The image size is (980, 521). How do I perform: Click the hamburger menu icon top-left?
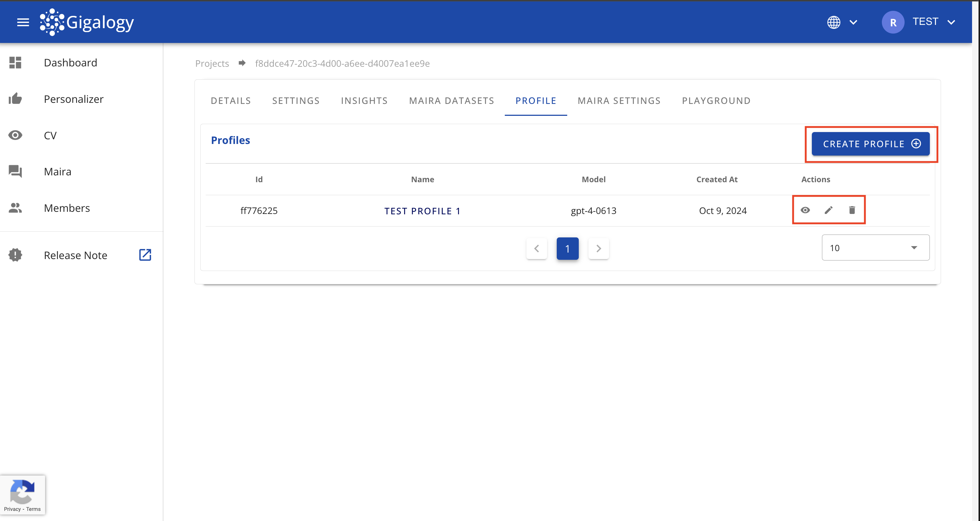click(x=23, y=21)
